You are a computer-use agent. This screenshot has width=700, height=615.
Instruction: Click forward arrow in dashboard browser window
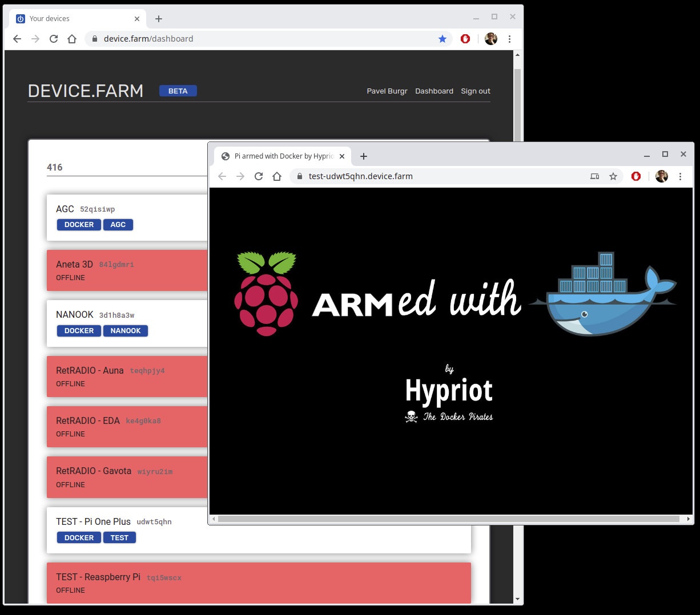(35, 39)
